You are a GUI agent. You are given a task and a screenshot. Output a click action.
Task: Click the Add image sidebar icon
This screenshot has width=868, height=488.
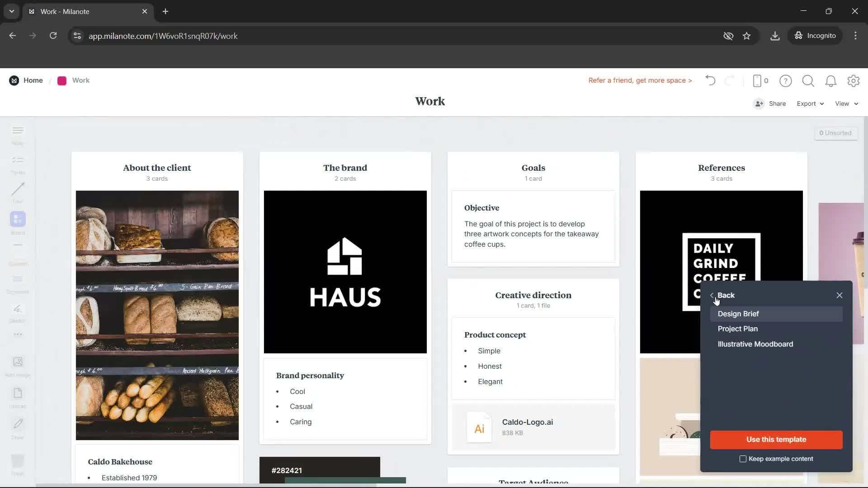click(17, 365)
